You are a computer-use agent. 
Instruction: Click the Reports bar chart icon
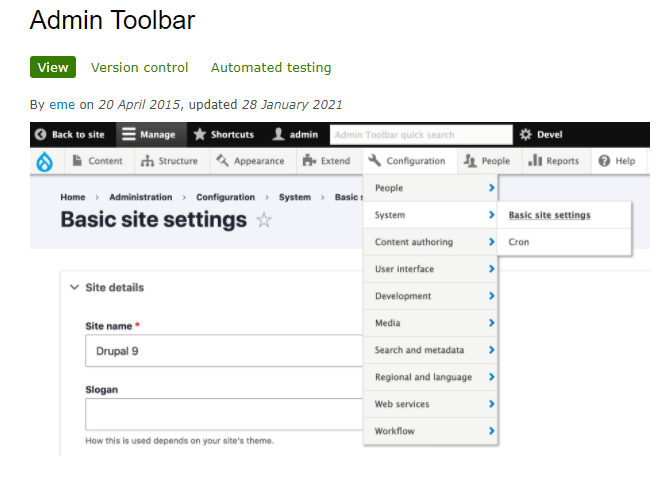[x=535, y=160]
